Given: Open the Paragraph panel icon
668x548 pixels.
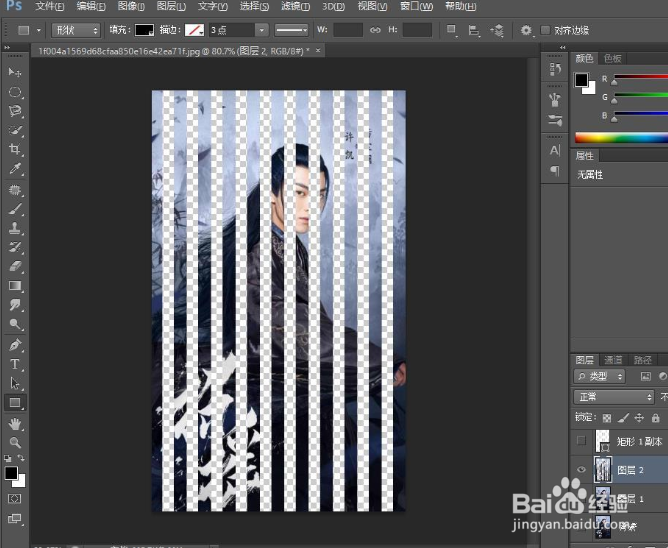Looking at the screenshot, I should (x=555, y=171).
